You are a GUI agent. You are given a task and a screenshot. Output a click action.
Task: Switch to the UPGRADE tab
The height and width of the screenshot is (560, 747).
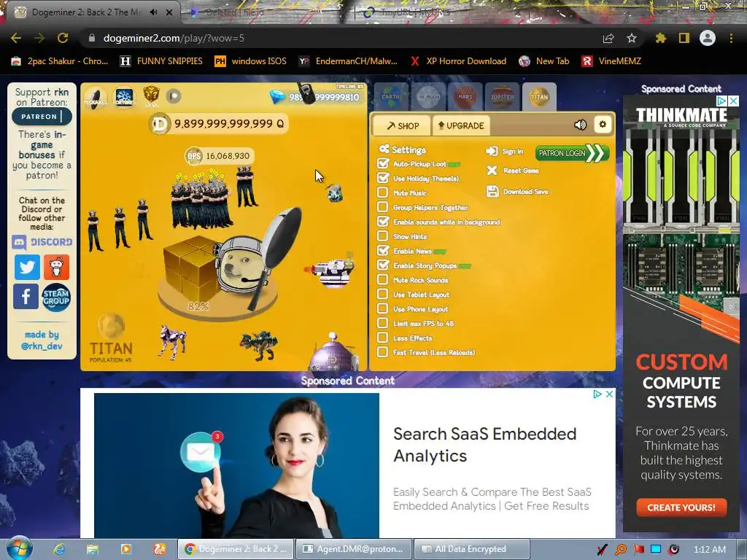461,125
